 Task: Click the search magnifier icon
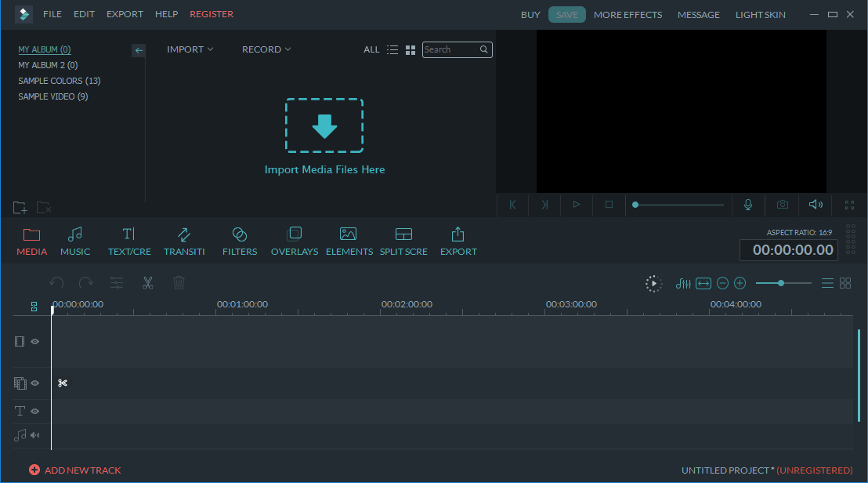click(484, 49)
